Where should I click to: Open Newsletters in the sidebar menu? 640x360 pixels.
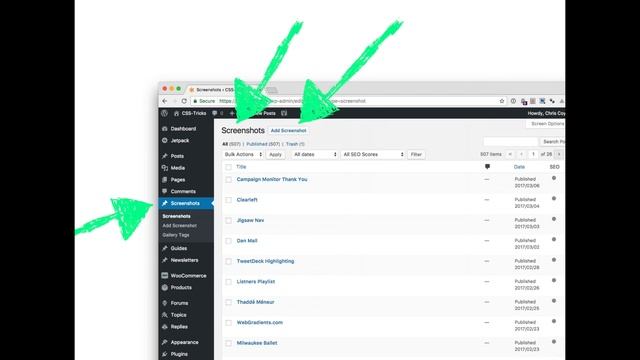coord(186,260)
